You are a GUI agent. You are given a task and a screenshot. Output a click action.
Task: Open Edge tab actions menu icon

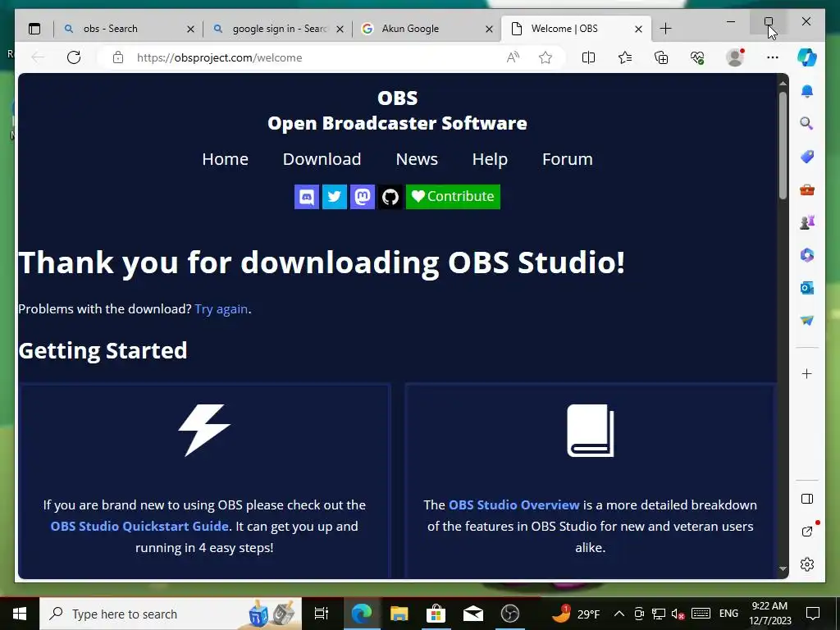click(x=34, y=29)
